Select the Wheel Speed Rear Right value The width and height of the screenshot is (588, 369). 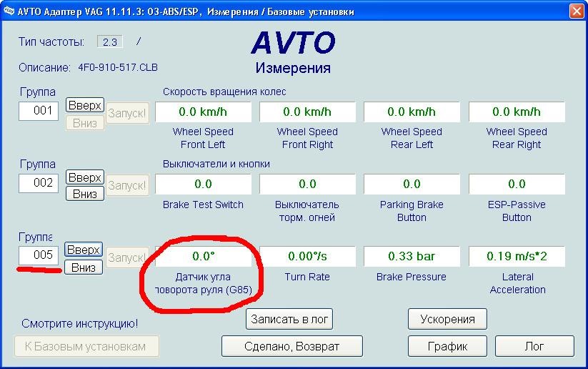517,112
